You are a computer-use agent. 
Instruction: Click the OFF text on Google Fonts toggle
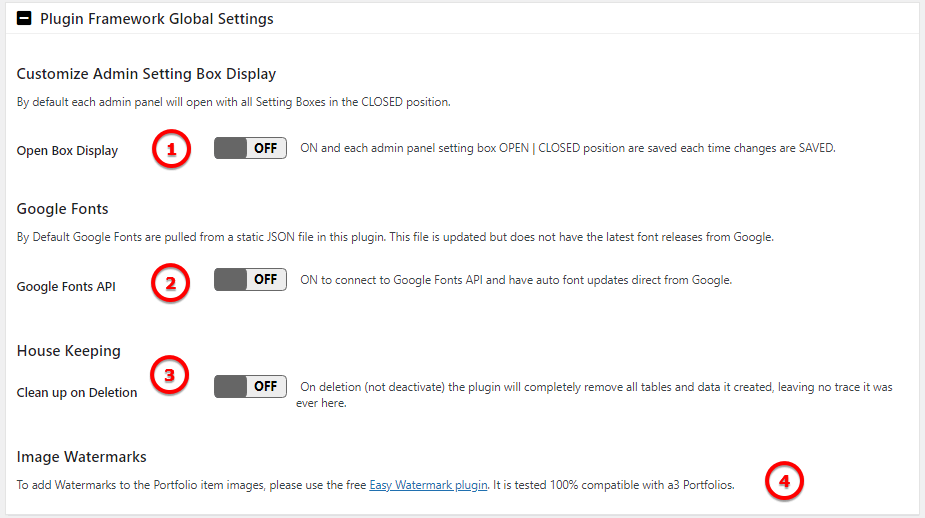tap(265, 280)
